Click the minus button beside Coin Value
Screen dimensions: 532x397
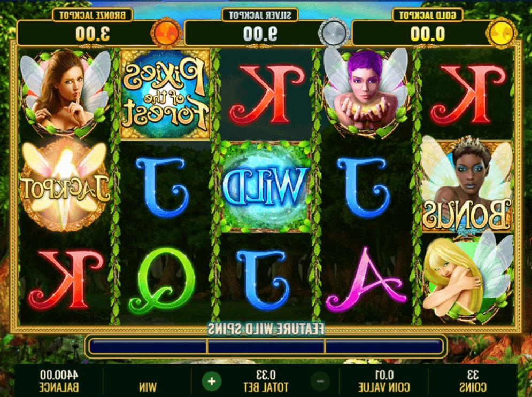coord(320,382)
